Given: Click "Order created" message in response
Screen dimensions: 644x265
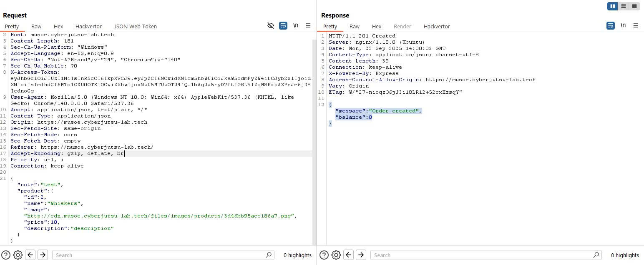Looking at the screenshot, I should click(x=394, y=111).
